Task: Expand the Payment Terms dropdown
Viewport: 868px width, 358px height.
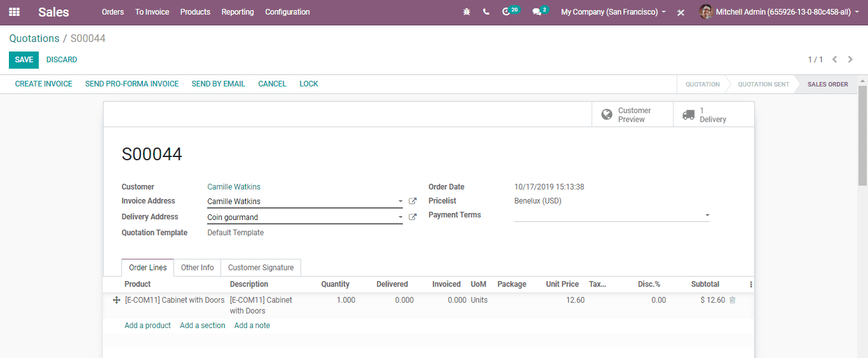Action: click(707, 216)
